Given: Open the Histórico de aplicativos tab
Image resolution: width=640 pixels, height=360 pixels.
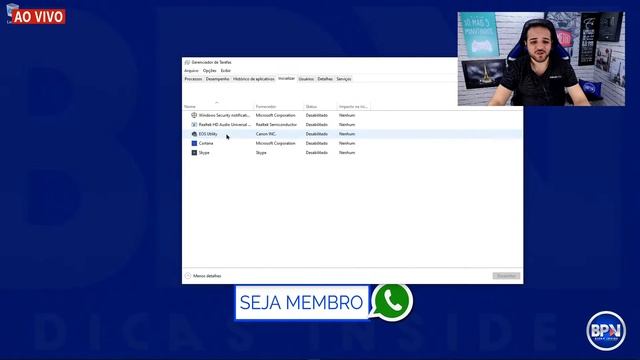Looking at the screenshot, I should click(x=253, y=79).
